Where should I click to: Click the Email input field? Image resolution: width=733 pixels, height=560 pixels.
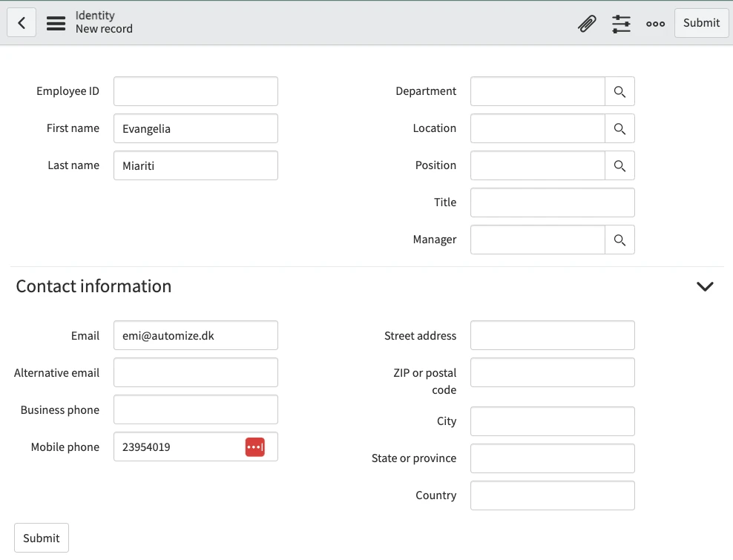click(196, 336)
